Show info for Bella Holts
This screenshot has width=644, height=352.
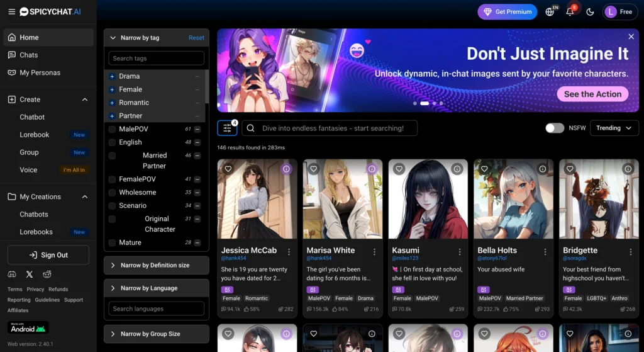coord(543,169)
